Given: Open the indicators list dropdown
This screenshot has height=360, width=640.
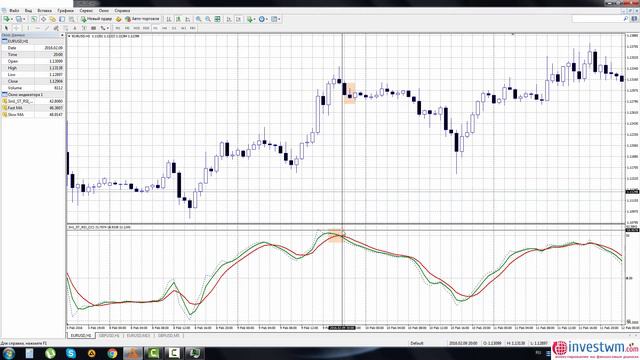Looking at the screenshot, I should (251, 19).
